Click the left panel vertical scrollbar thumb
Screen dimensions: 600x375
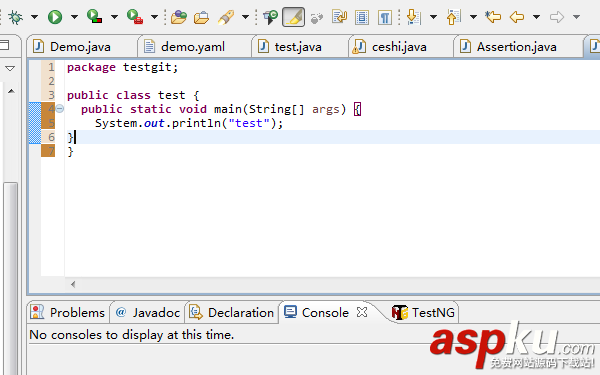[10, 279]
